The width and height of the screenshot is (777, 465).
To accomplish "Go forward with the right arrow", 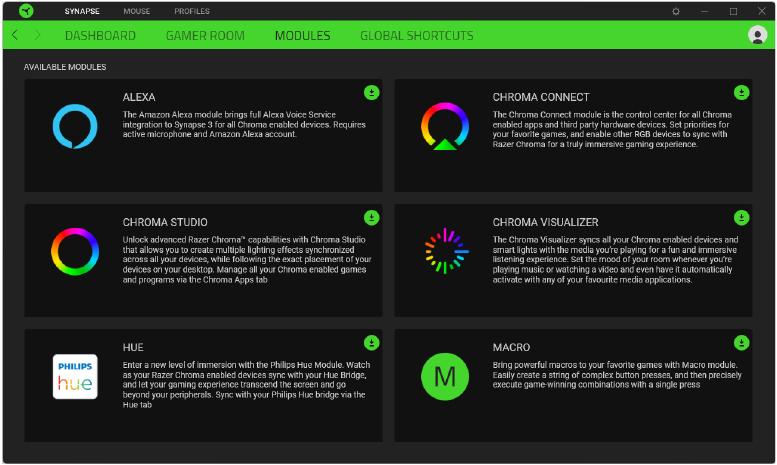I will [37, 35].
